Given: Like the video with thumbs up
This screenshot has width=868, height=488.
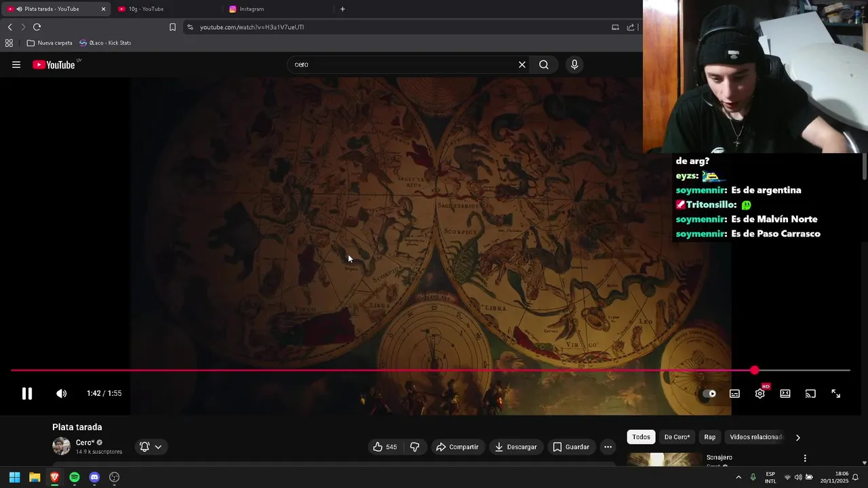Looking at the screenshot, I should [384, 447].
